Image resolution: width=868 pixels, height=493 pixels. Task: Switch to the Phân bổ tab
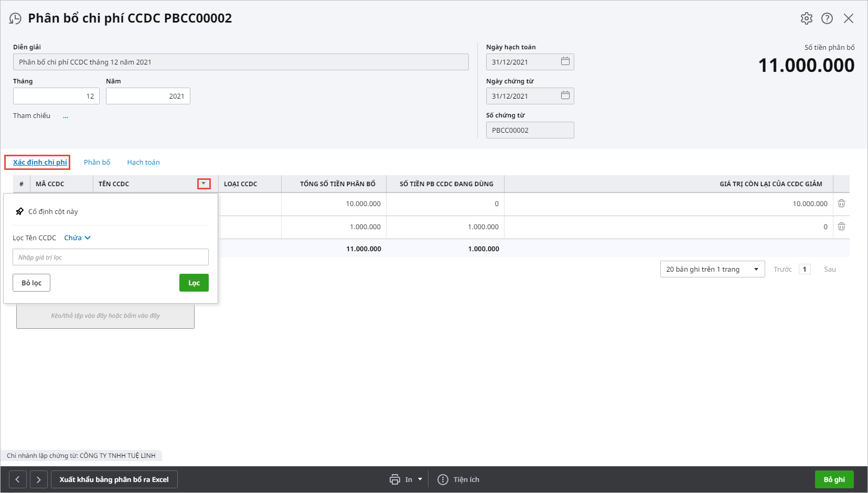coord(97,162)
